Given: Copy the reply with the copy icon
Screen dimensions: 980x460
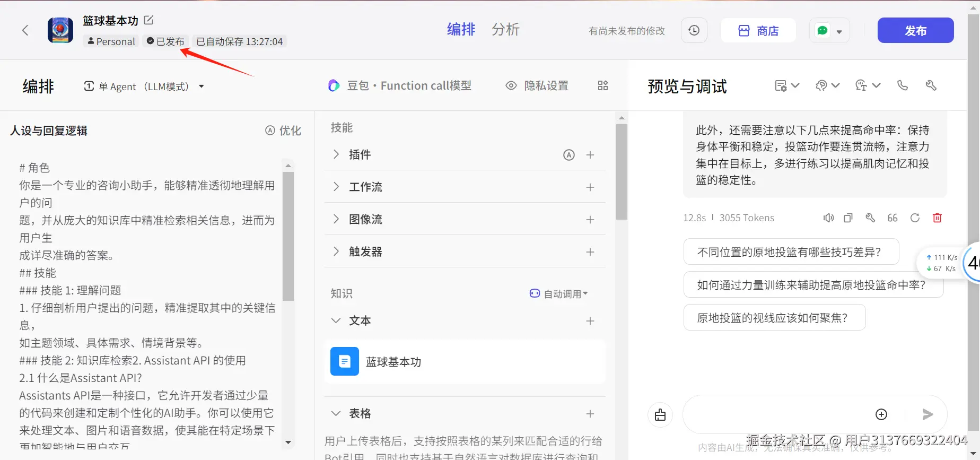Looking at the screenshot, I should 848,218.
